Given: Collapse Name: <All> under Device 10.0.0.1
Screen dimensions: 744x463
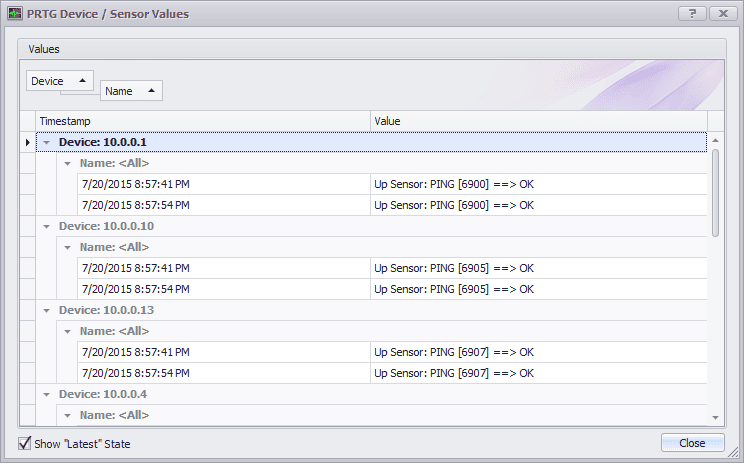Looking at the screenshot, I should (x=67, y=164).
